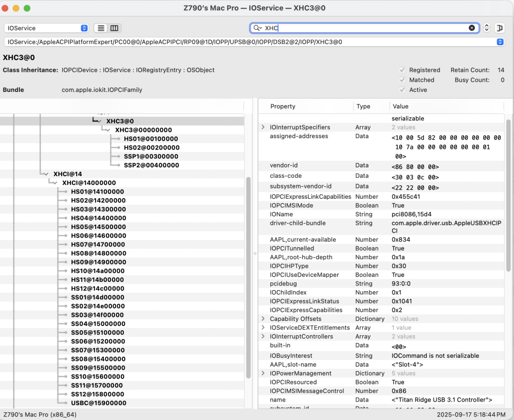514x420 pixels.
Task: Collapse the XHCI@14 tree node
Action: [46, 174]
